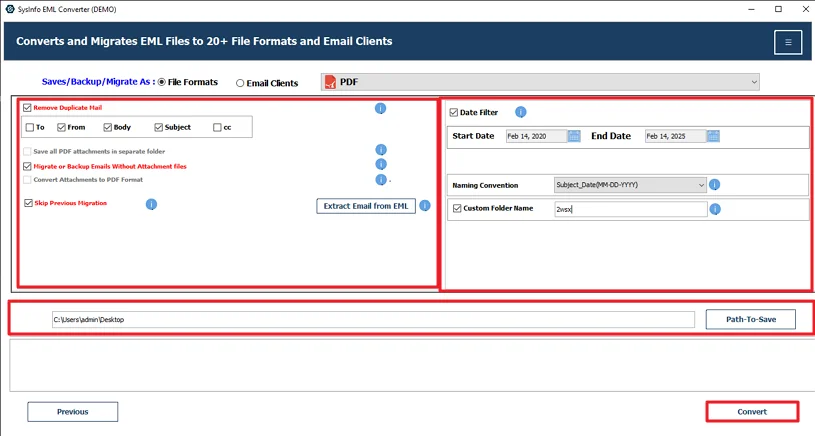Screen dimensions: 815x436
Task: Click info icon for Migrate Without Attachment files
Action: (x=381, y=164)
